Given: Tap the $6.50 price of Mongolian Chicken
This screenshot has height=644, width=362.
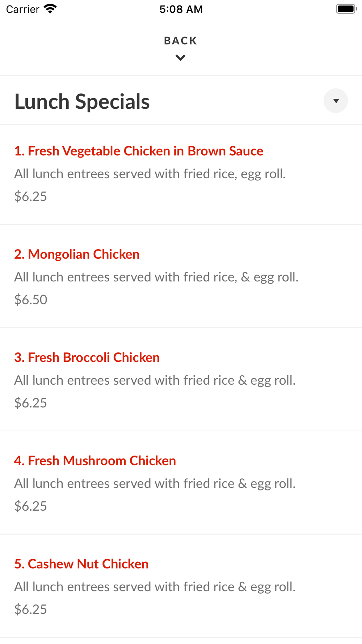Looking at the screenshot, I should (x=31, y=300).
